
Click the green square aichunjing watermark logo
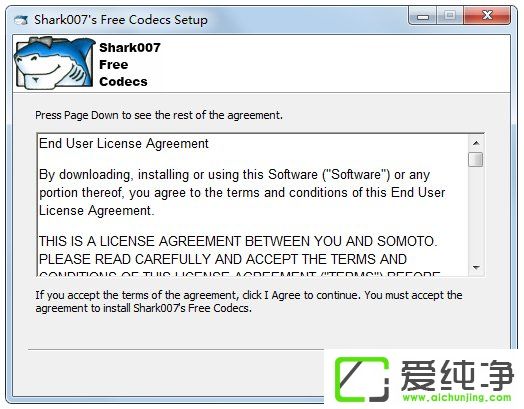(x=362, y=379)
